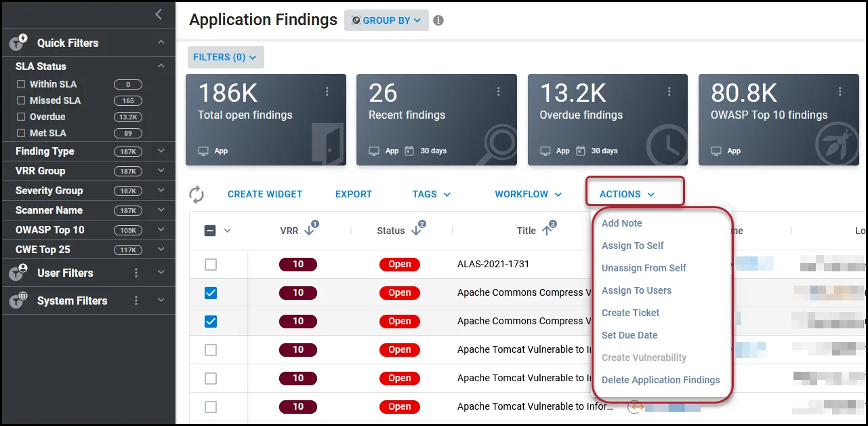Choose Assign To Self action

point(632,246)
